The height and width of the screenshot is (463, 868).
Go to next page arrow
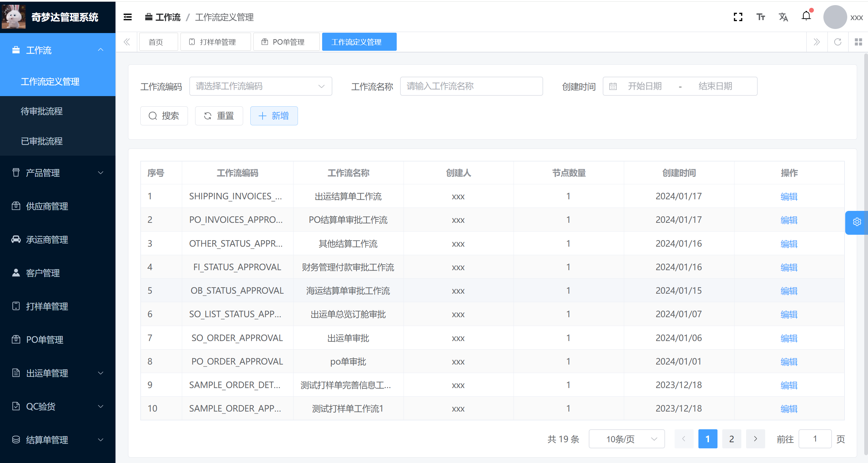click(x=755, y=439)
